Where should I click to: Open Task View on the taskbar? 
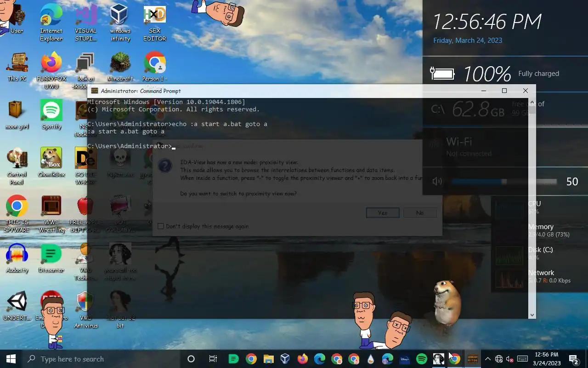tap(213, 359)
